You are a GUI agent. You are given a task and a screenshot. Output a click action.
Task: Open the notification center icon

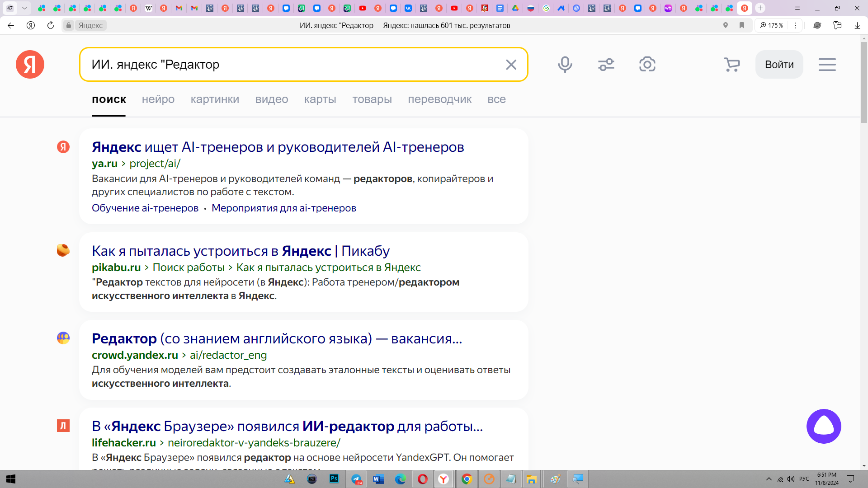[x=850, y=479]
